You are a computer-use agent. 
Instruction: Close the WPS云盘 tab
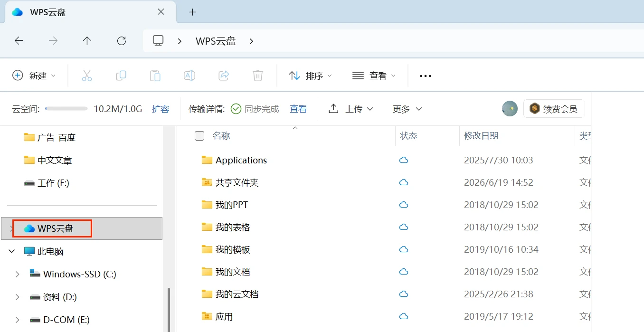[161, 12]
